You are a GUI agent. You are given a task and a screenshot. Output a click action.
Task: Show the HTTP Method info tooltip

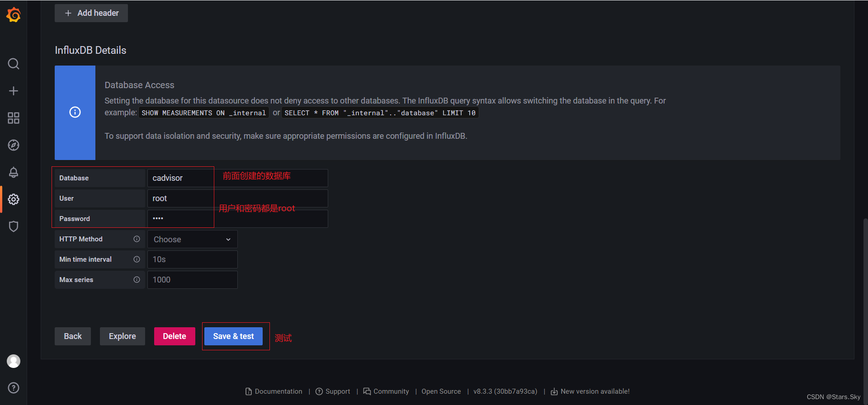[x=137, y=239]
